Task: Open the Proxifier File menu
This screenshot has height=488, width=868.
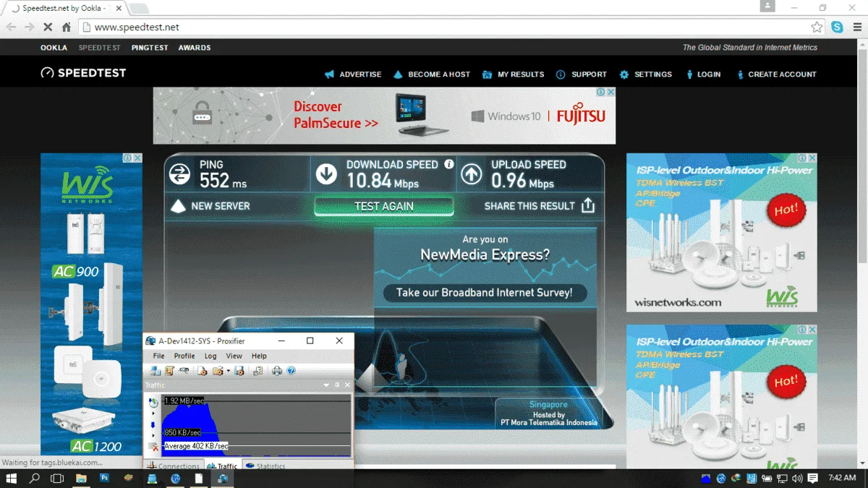Action: [159, 356]
